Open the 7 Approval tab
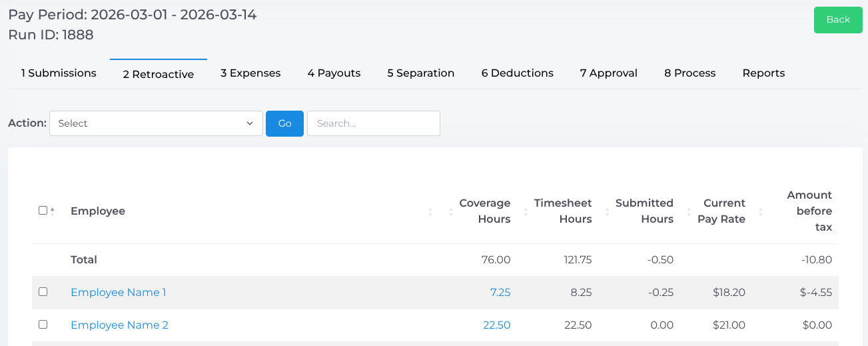 point(608,73)
